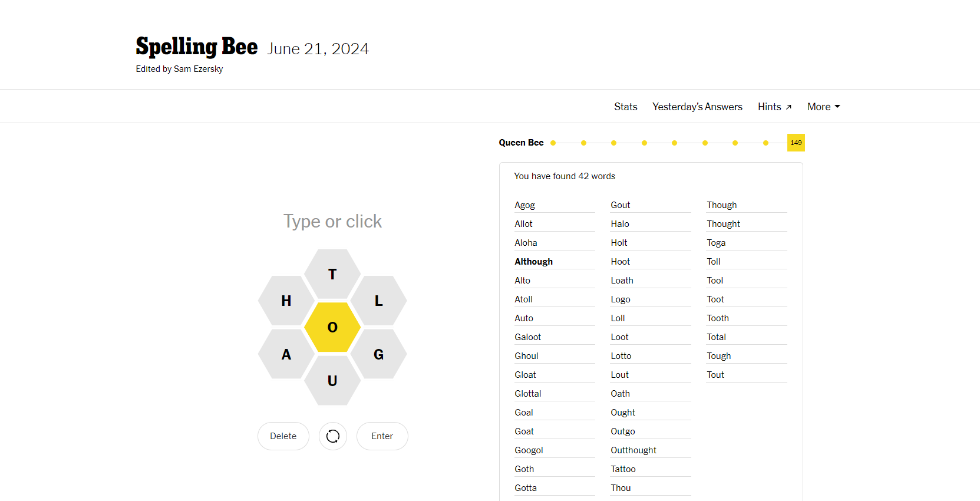Click the Enter button to submit
The height and width of the screenshot is (501, 980).
click(x=382, y=436)
